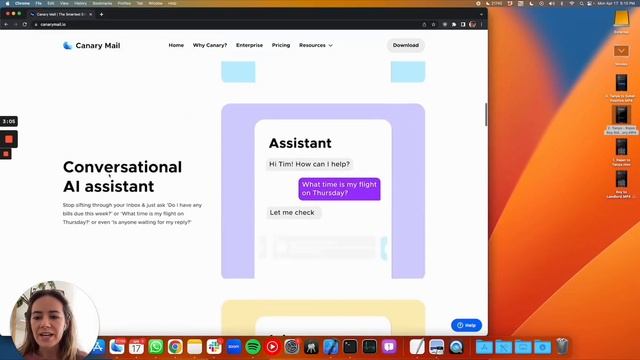
Task: Open the Bookmarks menu
Action: click(x=102, y=3)
